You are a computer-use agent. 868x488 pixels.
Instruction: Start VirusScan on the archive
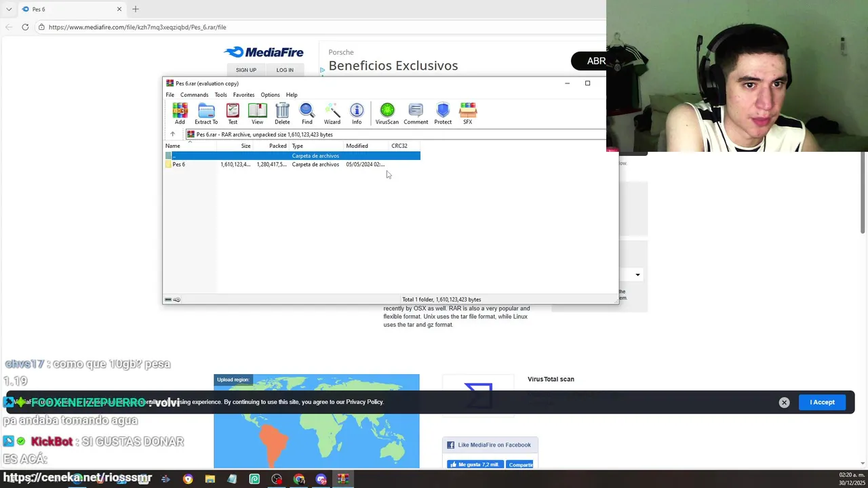(387, 113)
